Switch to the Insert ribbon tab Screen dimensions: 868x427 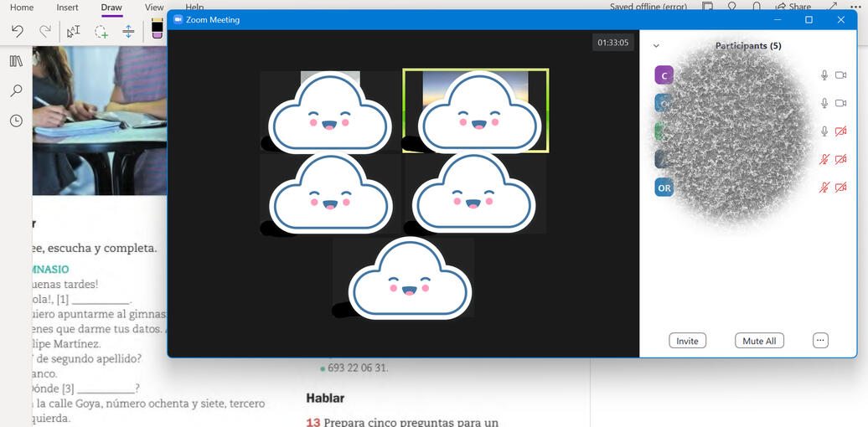[67, 8]
